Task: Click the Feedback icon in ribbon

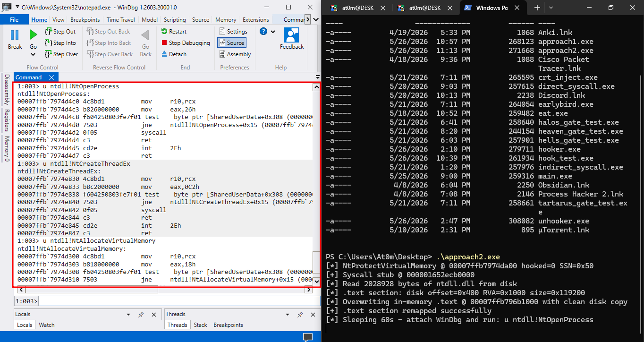Action: 292,35
